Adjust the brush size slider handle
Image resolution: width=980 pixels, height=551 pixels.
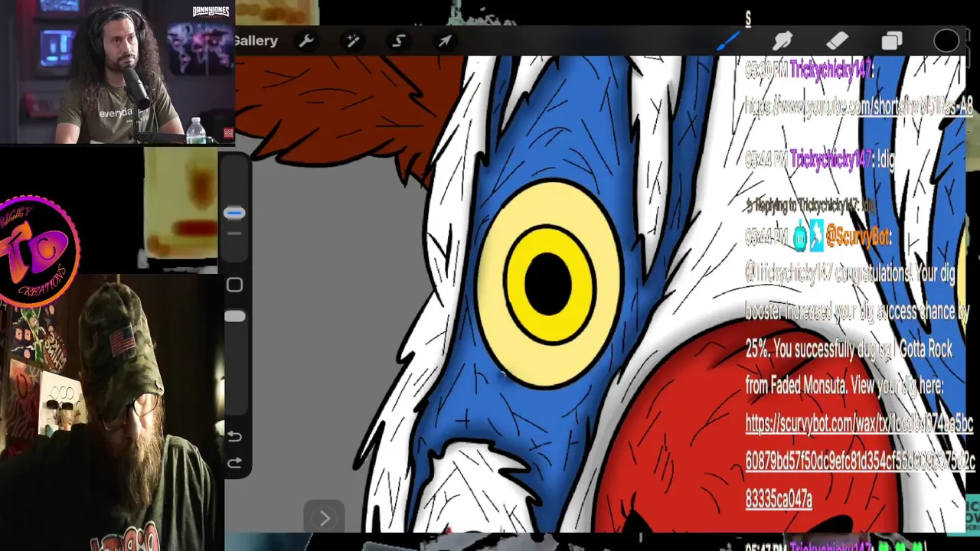(x=234, y=213)
